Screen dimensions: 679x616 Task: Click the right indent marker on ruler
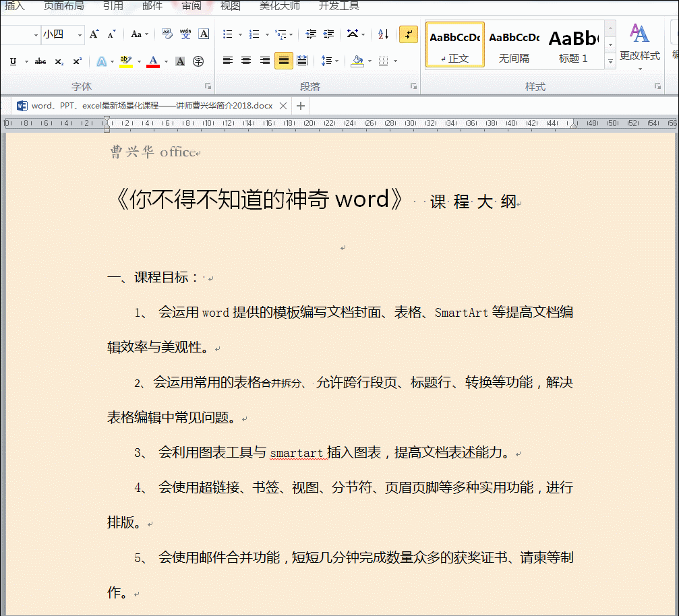573,125
